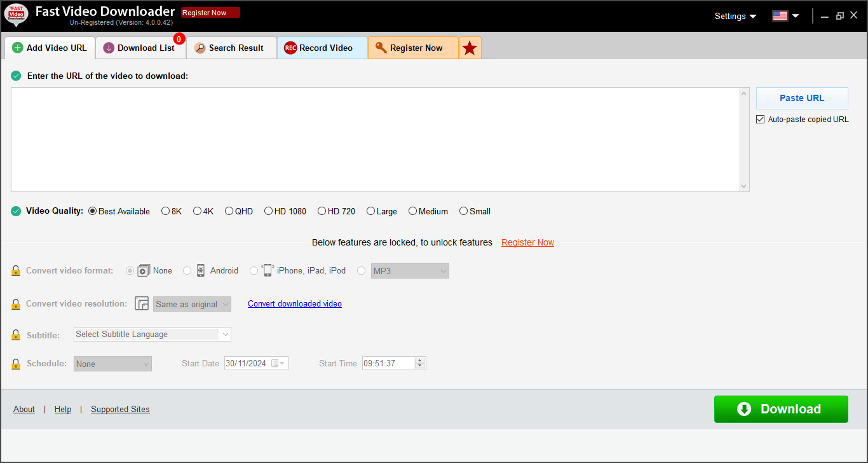The width and height of the screenshot is (868, 463).
Task: Click the calendar icon in Start Date field
Action: [x=275, y=364]
